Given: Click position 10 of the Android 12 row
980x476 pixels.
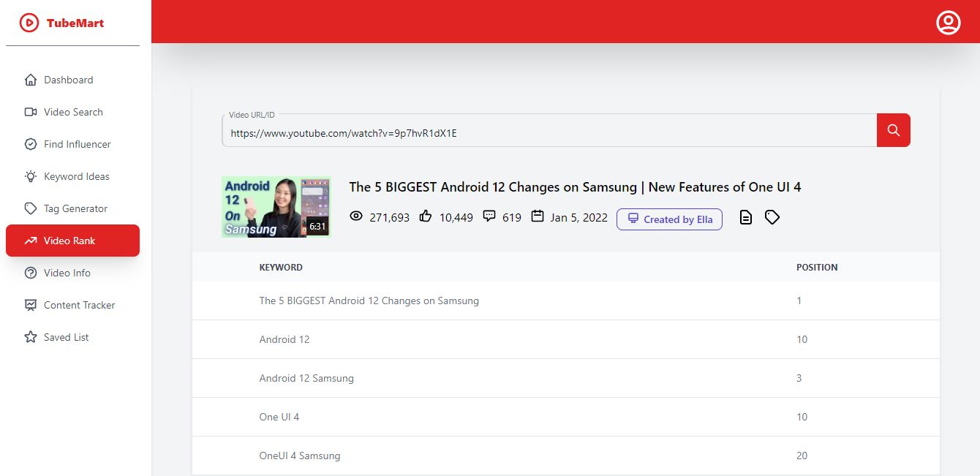Looking at the screenshot, I should click(x=802, y=339).
